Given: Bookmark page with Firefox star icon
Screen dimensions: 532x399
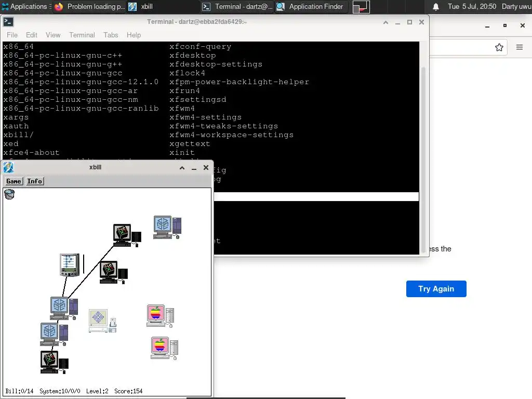Looking at the screenshot, I should tap(499, 47).
